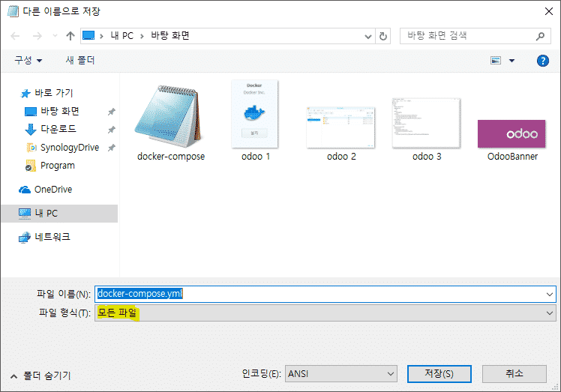Click the Program folder icon

pyautogui.click(x=31, y=166)
